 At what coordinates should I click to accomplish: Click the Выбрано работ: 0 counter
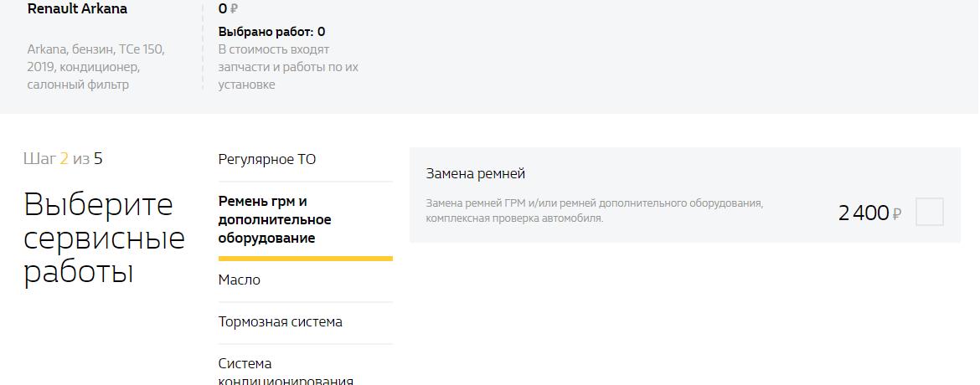(x=271, y=32)
